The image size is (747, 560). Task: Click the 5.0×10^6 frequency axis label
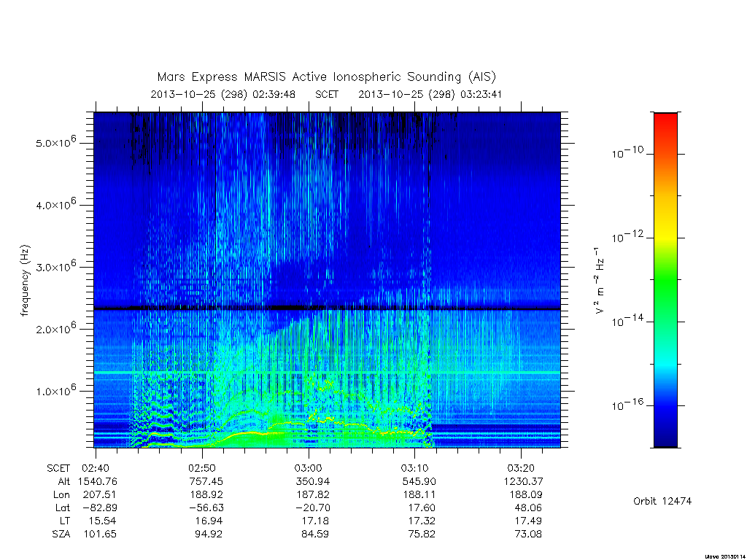(x=55, y=142)
